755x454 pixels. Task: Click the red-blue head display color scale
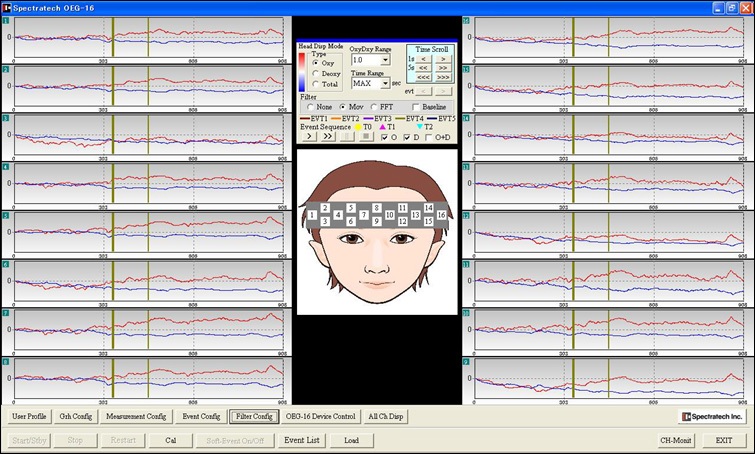tap(302, 72)
